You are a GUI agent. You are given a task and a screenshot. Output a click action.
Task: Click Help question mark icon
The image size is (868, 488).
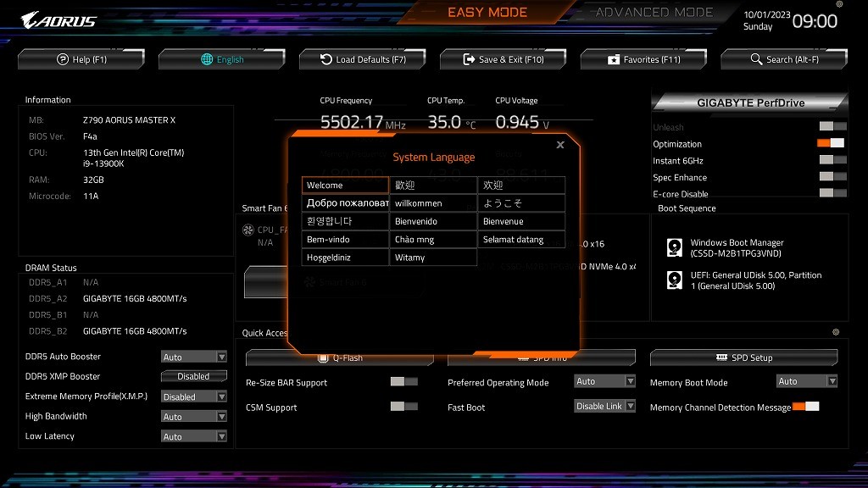(63, 59)
